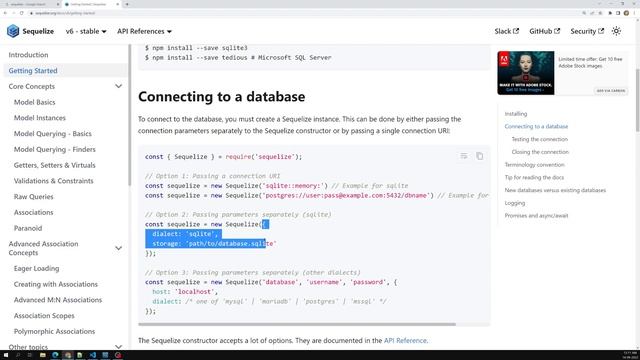Click the Ads via Carbon label
Viewport: 640px width, 360px height.
pos(611,91)
